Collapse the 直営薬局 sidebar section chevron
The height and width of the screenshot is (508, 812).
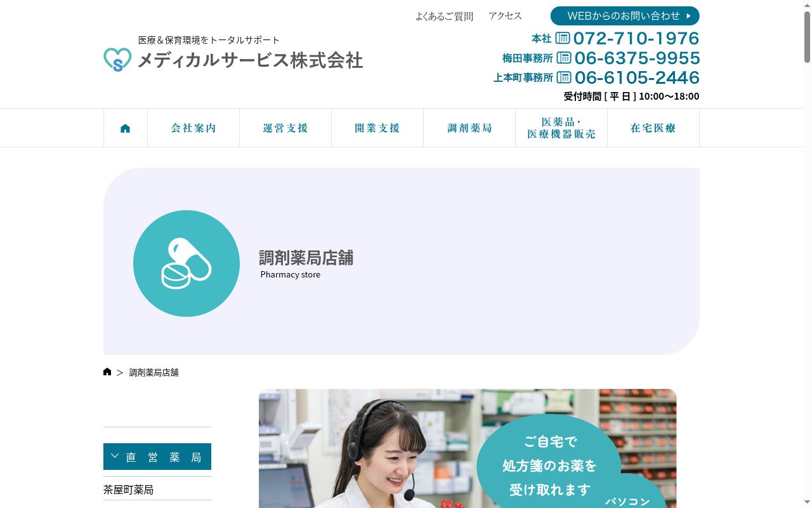point(115,456)
